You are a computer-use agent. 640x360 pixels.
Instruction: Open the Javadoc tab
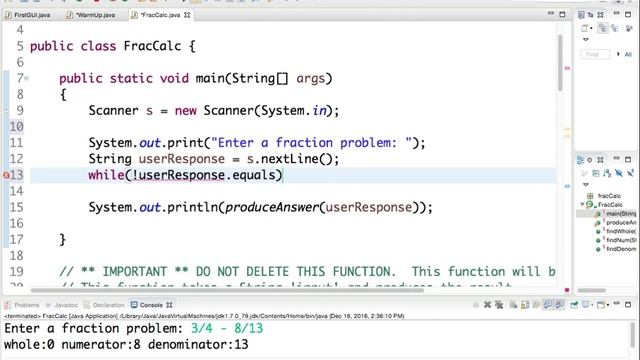click(61, 305)
